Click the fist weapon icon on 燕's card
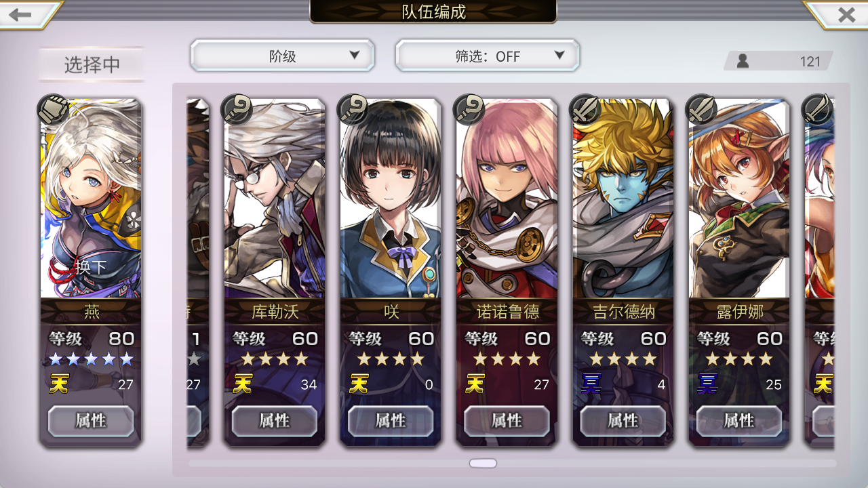The width and height of the screenshot is (868, 488). pyautogui.click(x=53, y=110)
